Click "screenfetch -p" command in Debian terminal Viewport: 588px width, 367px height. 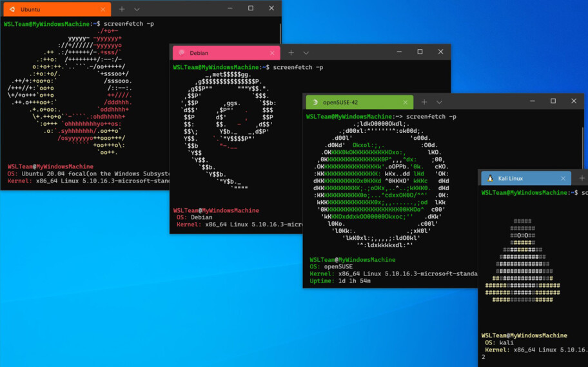[298, 67]
